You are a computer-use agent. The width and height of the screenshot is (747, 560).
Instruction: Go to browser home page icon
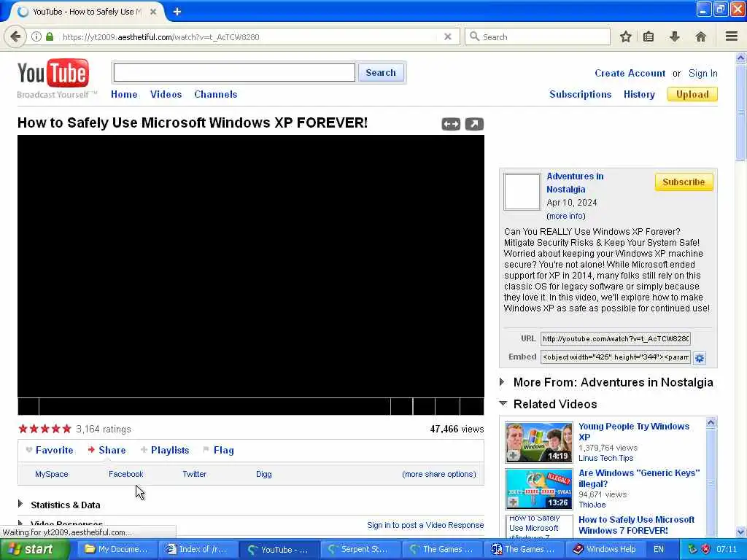700,36
